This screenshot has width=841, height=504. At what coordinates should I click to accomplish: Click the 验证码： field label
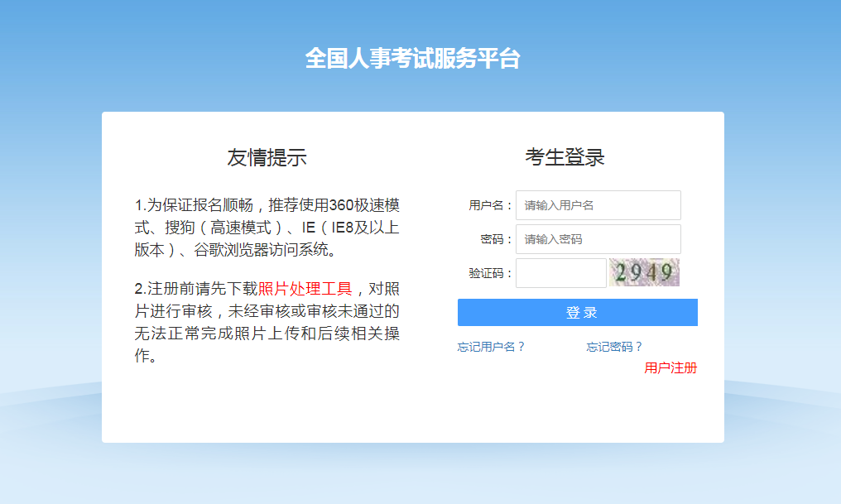491,273
